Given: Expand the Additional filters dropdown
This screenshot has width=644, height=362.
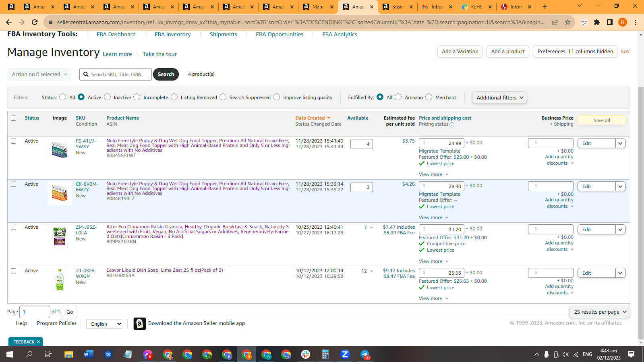Looking at the screenshot, I should coord(499,97).
